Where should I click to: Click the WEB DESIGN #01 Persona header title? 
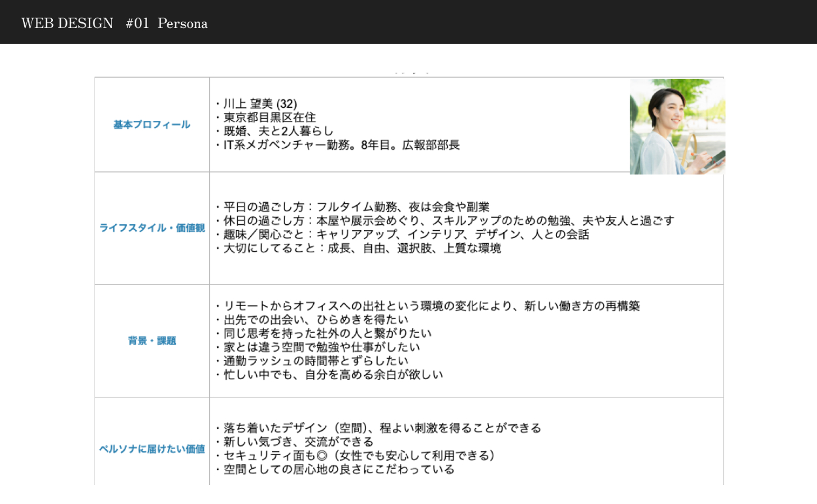[x=114, y=24]
